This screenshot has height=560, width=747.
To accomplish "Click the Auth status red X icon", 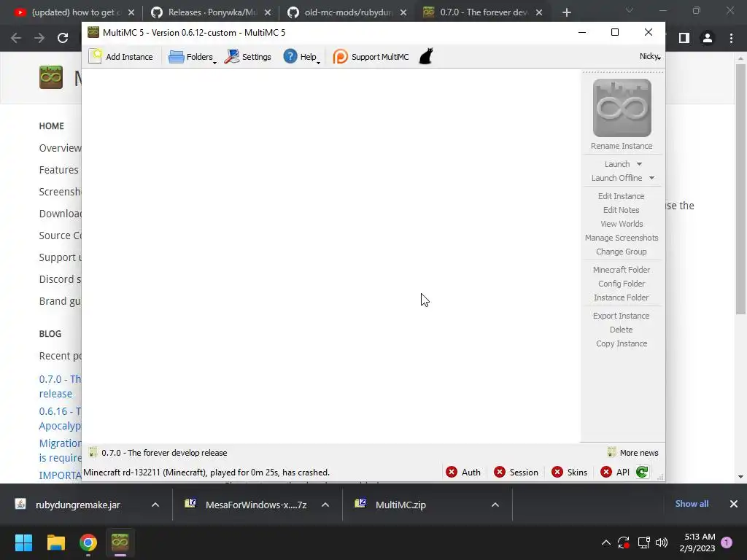I will pos(451,472).
